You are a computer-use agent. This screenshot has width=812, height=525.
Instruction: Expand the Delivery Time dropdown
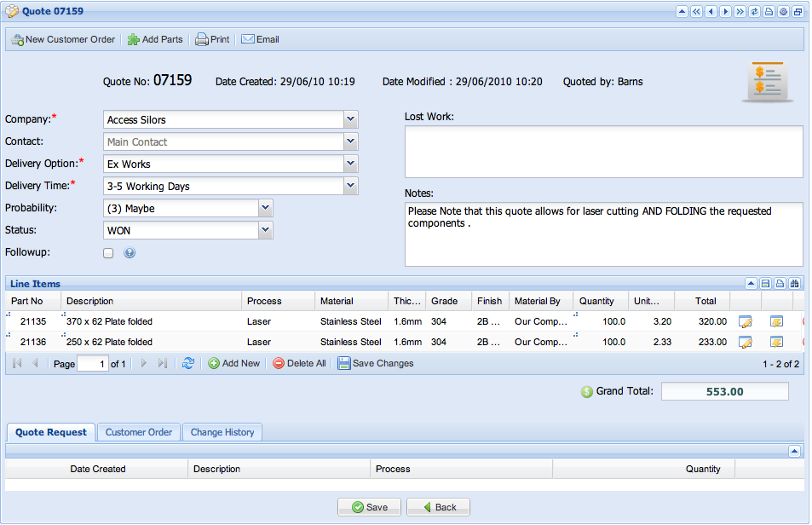pos(350,186)
